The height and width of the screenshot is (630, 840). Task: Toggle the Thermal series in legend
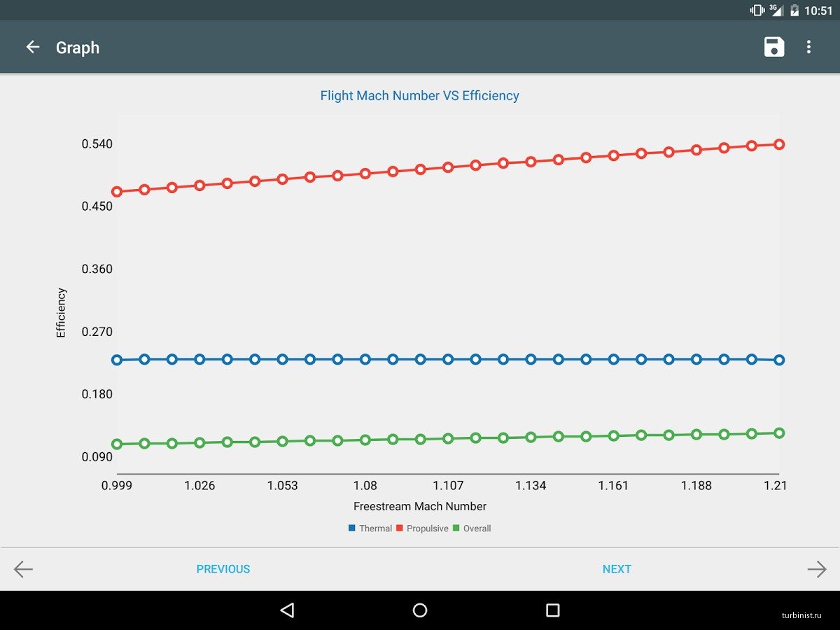pyautogui.click(x=375, y=528)
